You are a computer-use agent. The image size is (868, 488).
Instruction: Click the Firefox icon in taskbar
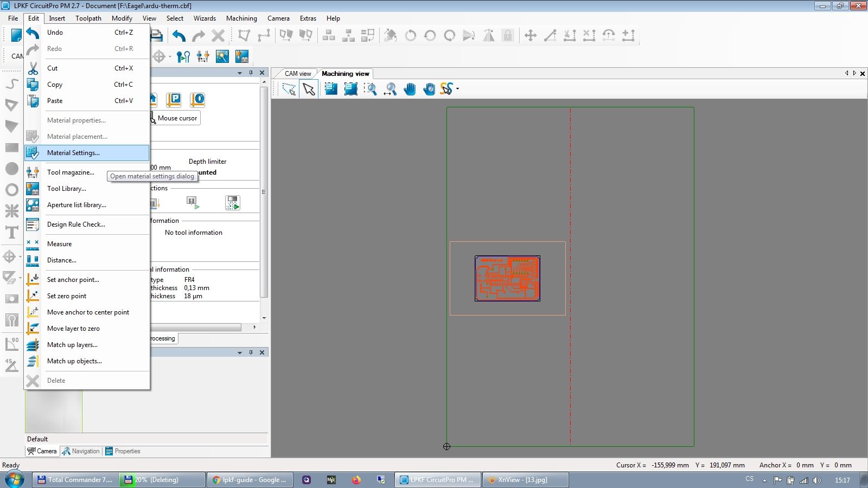(x=356, y=480)
